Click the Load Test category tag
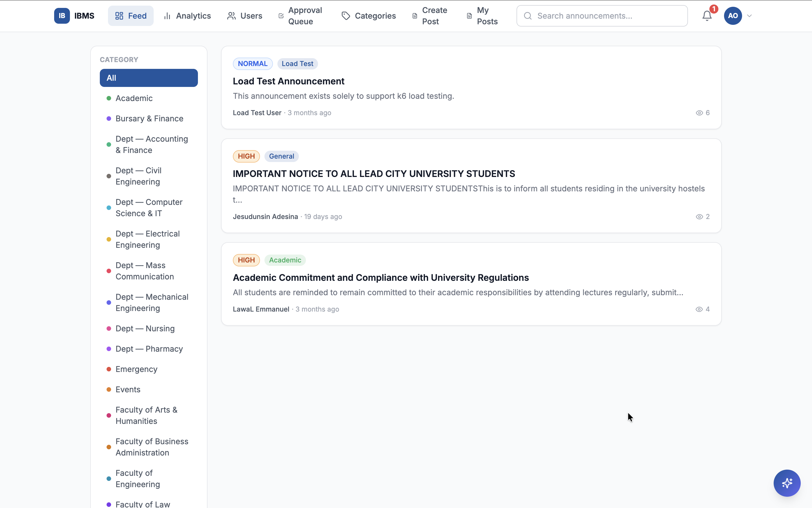This screenshot has width=812, height=508. pos(297,64)
